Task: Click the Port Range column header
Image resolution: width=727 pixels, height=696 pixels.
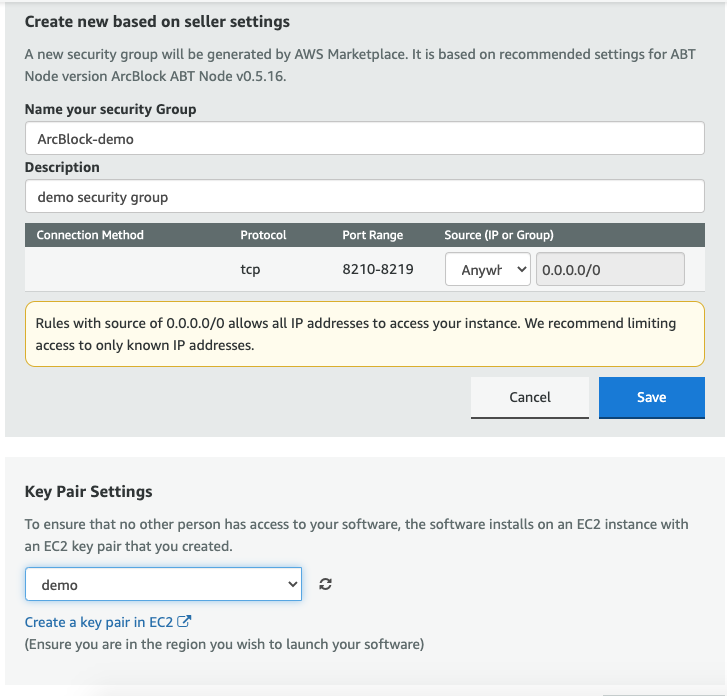Action: coord(372,235)
